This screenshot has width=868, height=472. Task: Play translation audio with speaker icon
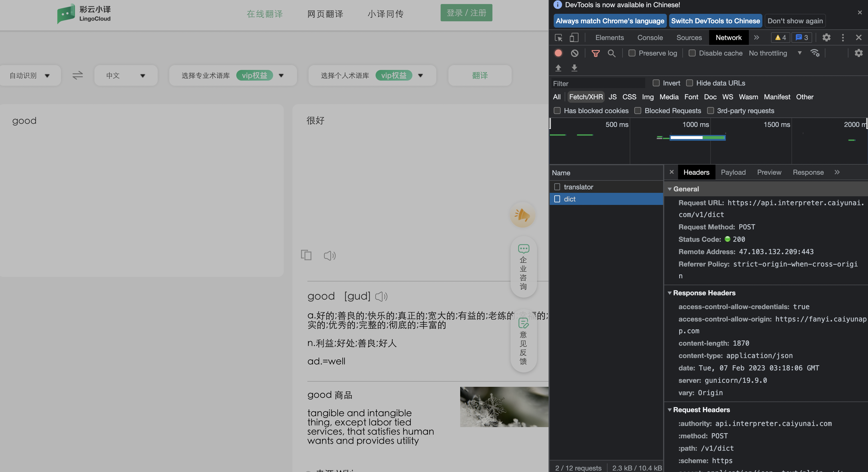330,256
